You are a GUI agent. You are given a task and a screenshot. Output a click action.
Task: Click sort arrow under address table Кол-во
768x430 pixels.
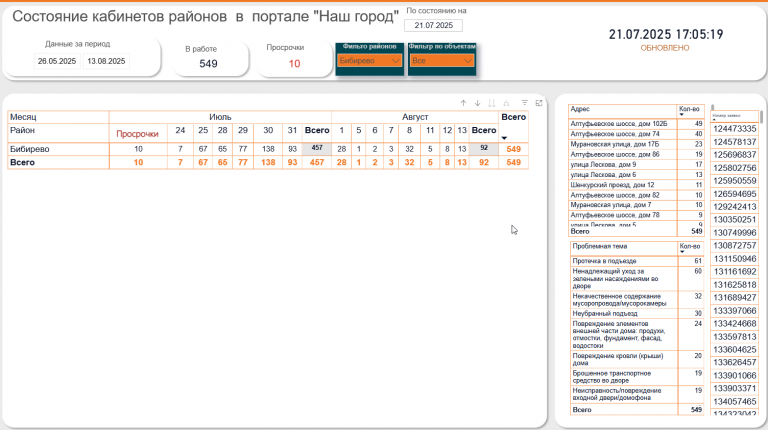click(x=681, y=115)
